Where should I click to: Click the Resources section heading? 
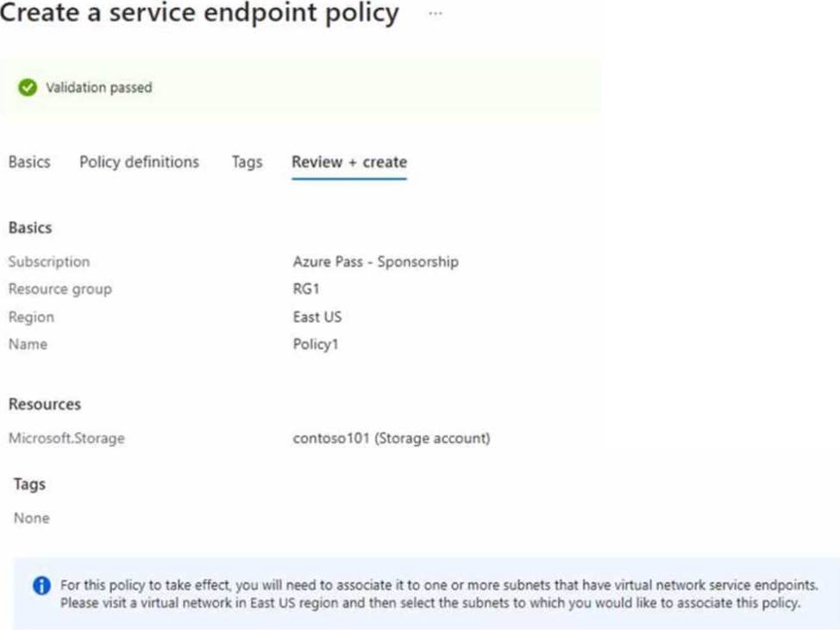pos(45,403)
